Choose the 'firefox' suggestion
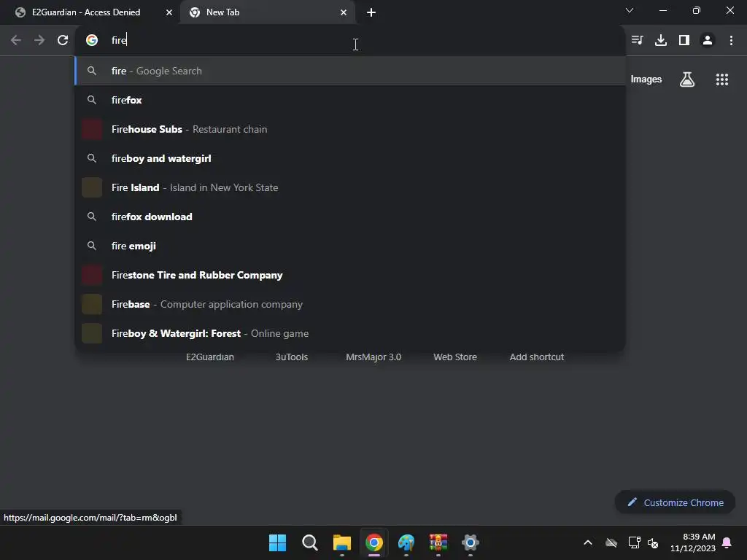The image size is (747, 560). 350,100
